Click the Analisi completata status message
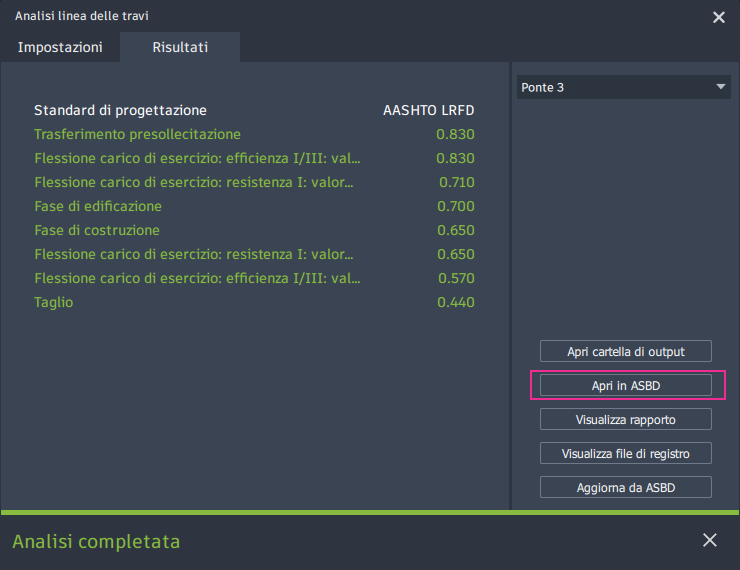 pos(96,541)
